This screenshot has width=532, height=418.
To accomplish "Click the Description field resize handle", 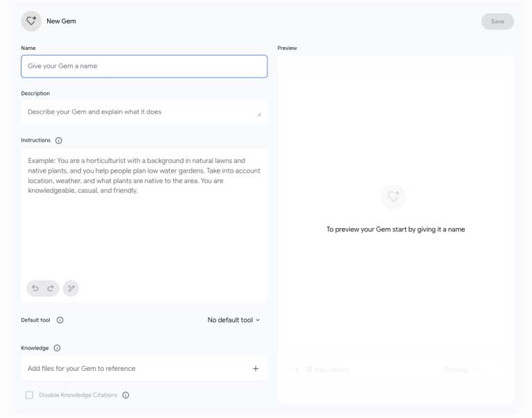I will tap(259, 115).
